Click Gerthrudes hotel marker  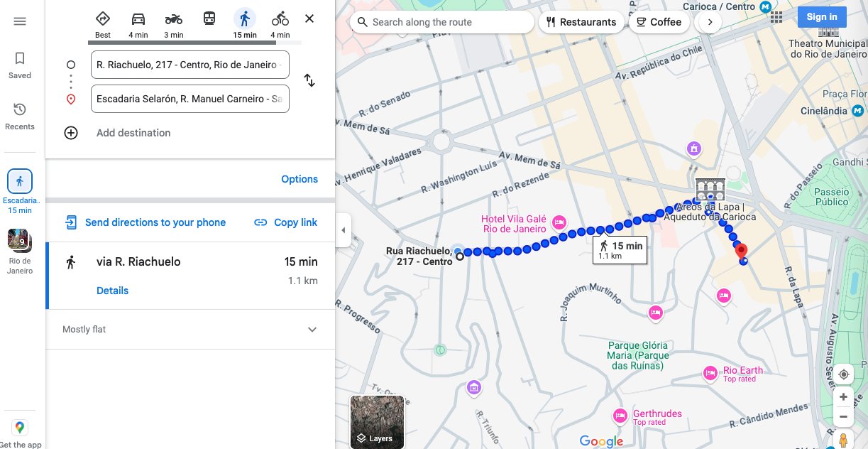pyautogui.click(x=620, y=416)
